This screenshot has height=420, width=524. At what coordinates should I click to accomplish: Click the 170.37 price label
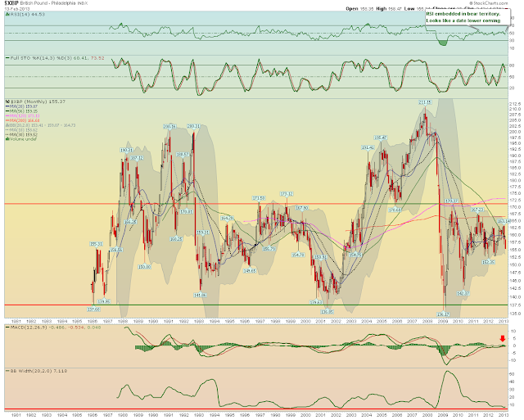(451, 201)
